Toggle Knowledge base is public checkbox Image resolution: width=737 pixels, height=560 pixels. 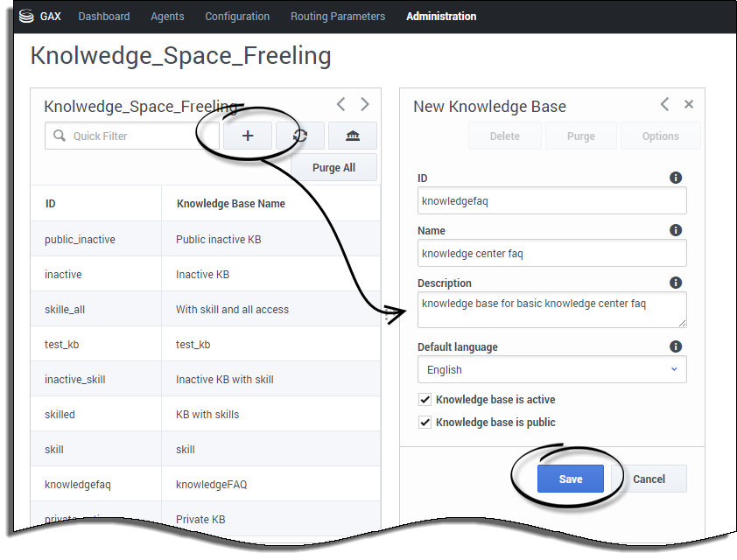pyautogui.click(x=425, y=423)
